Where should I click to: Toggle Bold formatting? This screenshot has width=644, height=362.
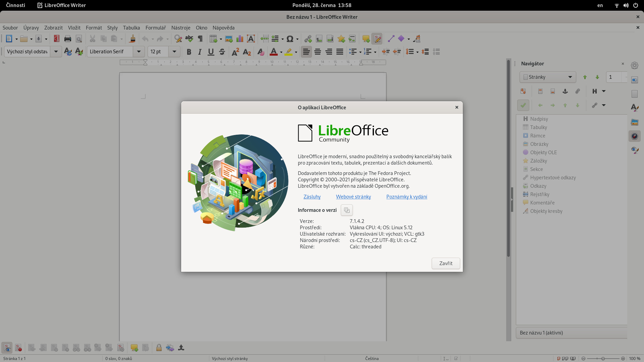coord(189,52)
